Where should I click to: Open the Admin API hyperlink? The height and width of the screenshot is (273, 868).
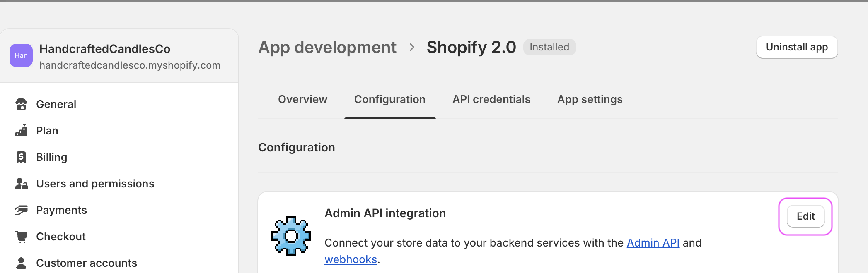(x=653, y=243)
